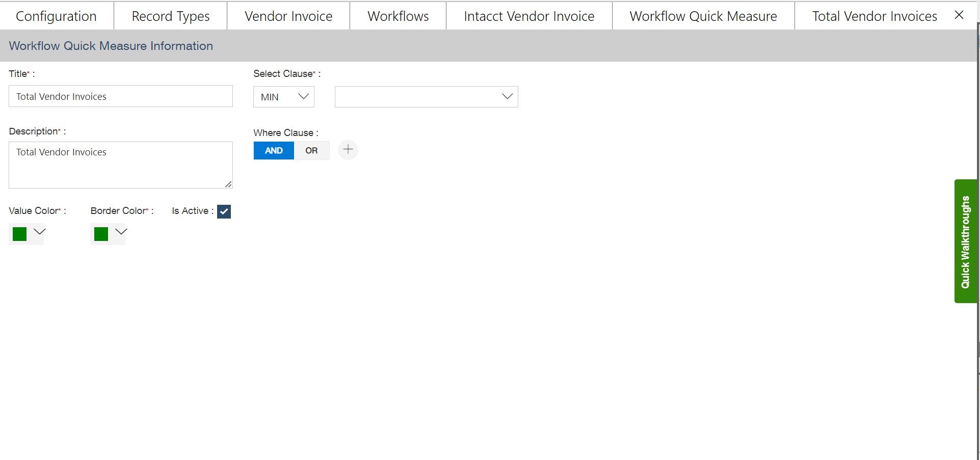
Task: Add a where clause condition with plus
Action: [348, 150]
